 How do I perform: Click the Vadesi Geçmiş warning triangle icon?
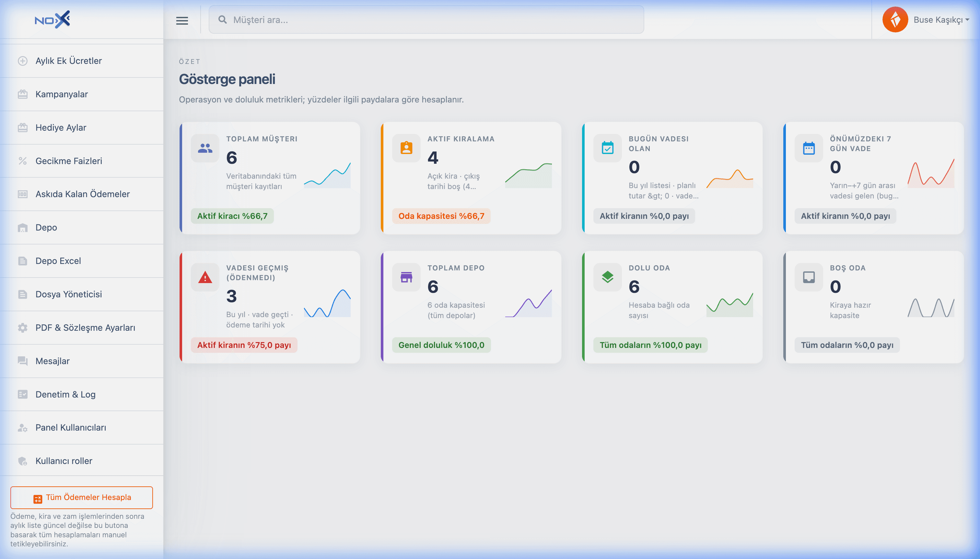[205, 277]
